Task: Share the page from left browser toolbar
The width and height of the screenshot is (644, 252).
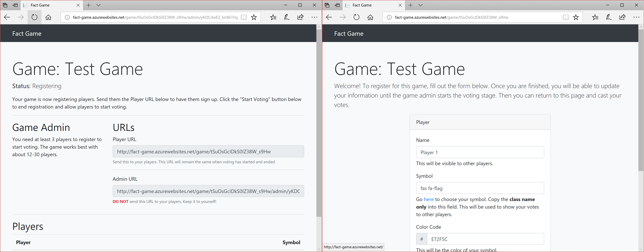Action: coord(300,17)
